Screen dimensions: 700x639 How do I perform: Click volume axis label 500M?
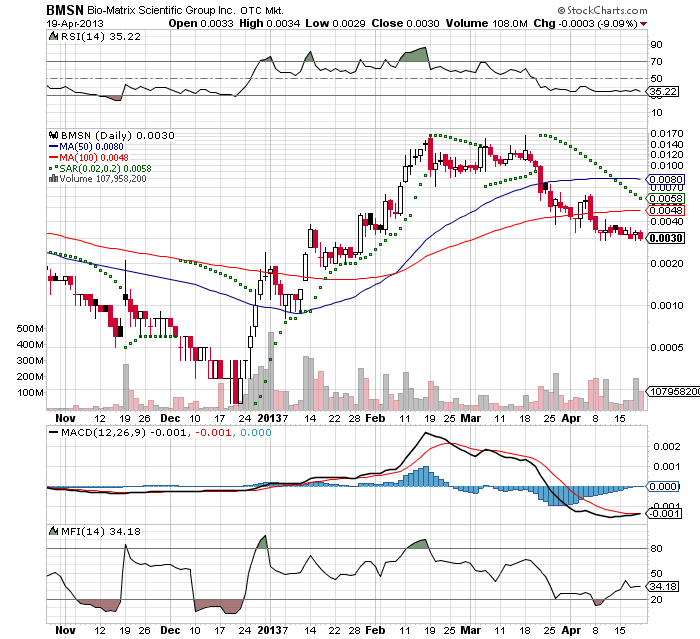point(30,329)
